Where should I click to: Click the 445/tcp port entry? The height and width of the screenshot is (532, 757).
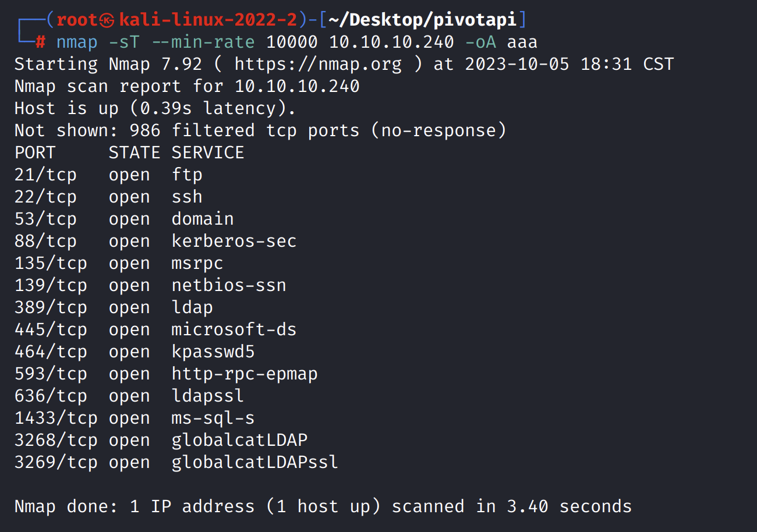(x=51, y=329)
